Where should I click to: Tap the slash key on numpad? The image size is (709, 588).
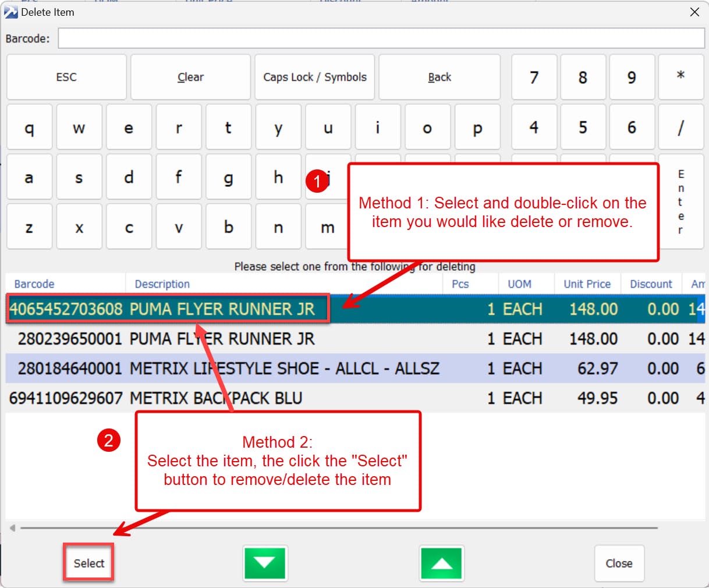point(680,127)
